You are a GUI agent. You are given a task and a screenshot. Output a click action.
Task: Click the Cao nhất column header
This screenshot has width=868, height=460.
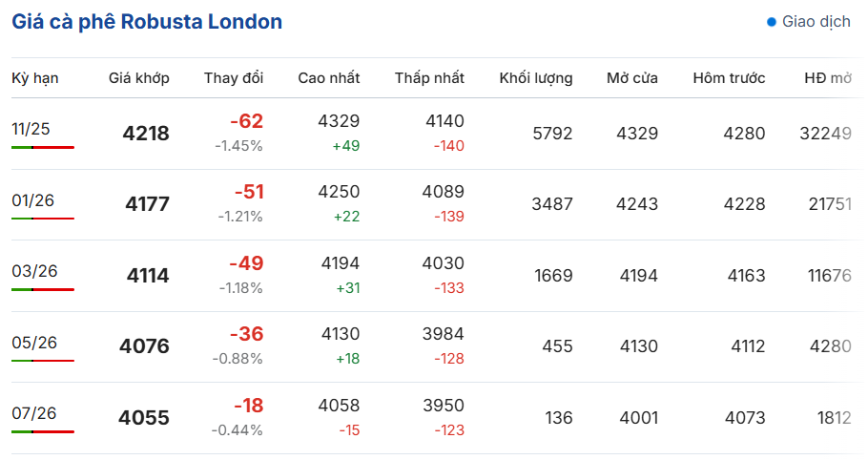tap(329, 78)
